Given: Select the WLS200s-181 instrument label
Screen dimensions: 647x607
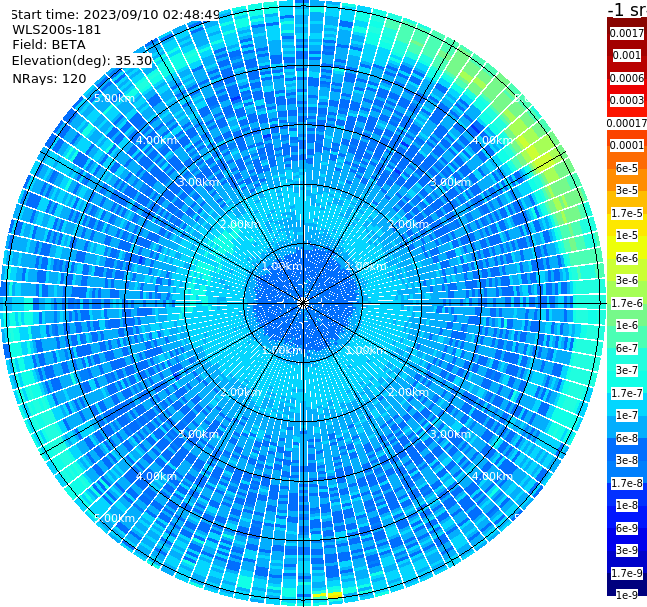Looking at the screenshot, I should (57, 30).
